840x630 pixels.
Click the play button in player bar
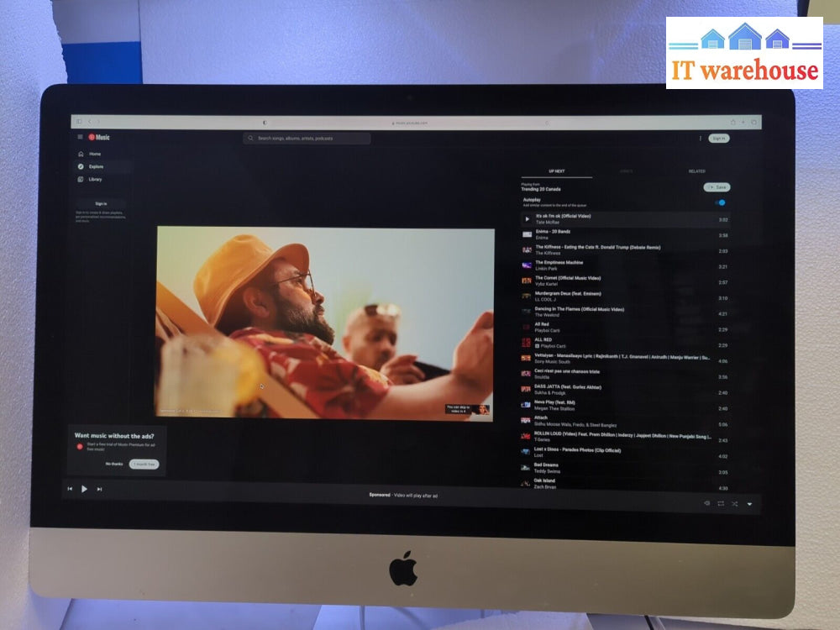[x=84, y=489]
